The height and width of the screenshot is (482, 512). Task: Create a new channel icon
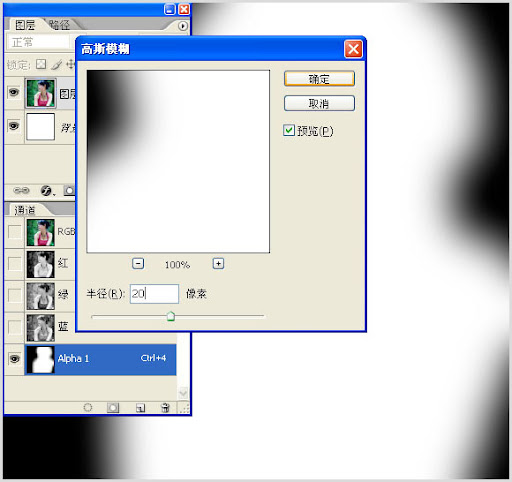click(x=140, y=408)
